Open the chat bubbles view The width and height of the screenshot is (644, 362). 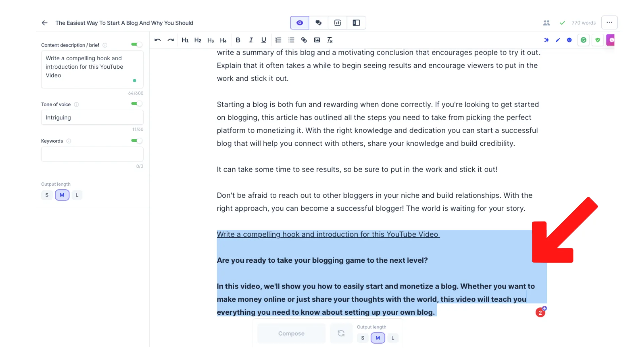pyautogui.click(x=318, y=23)
